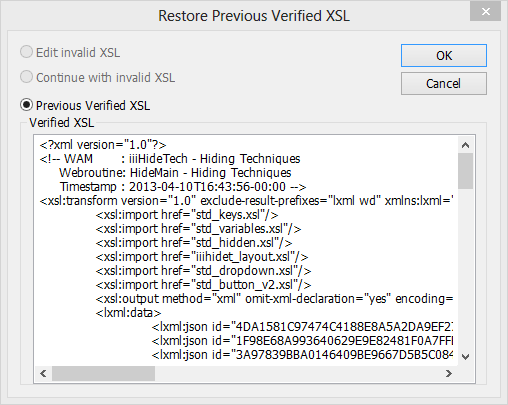Image resolution: width=508 pixels, height=405 pixels.
Task: Close the Restore Previous Verified XSL dialog
Action: pos(486,12)
